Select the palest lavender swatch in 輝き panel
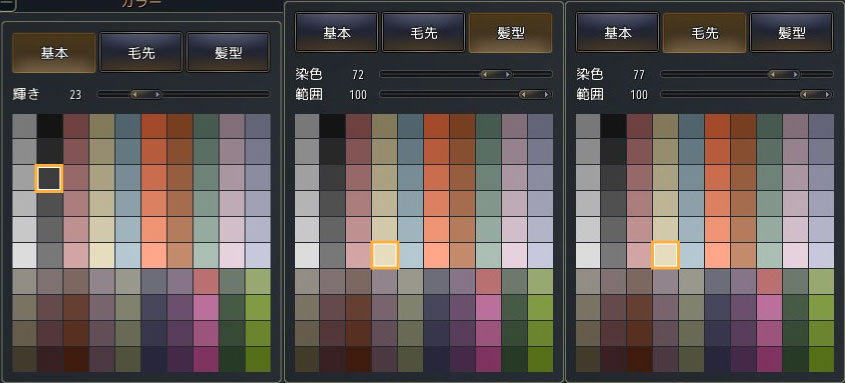The image size is (845, 383). pos(258,255)
